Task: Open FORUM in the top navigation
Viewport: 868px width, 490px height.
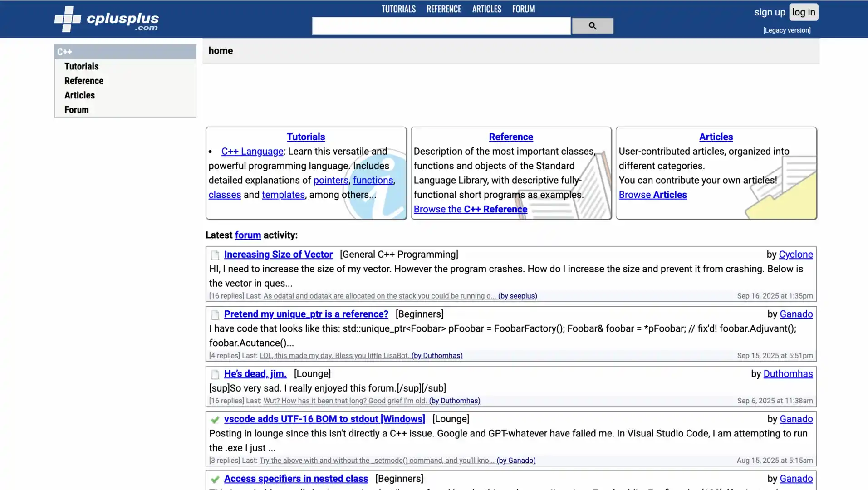Action: click(x=523, y=9)
